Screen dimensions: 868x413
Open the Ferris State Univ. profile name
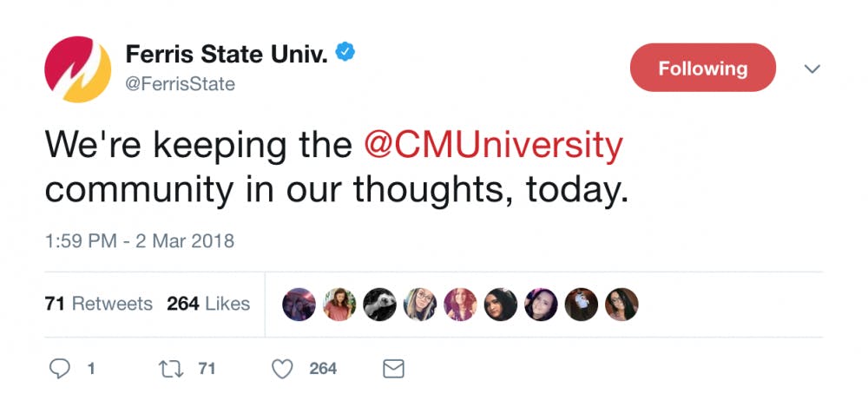coord(228,54)
